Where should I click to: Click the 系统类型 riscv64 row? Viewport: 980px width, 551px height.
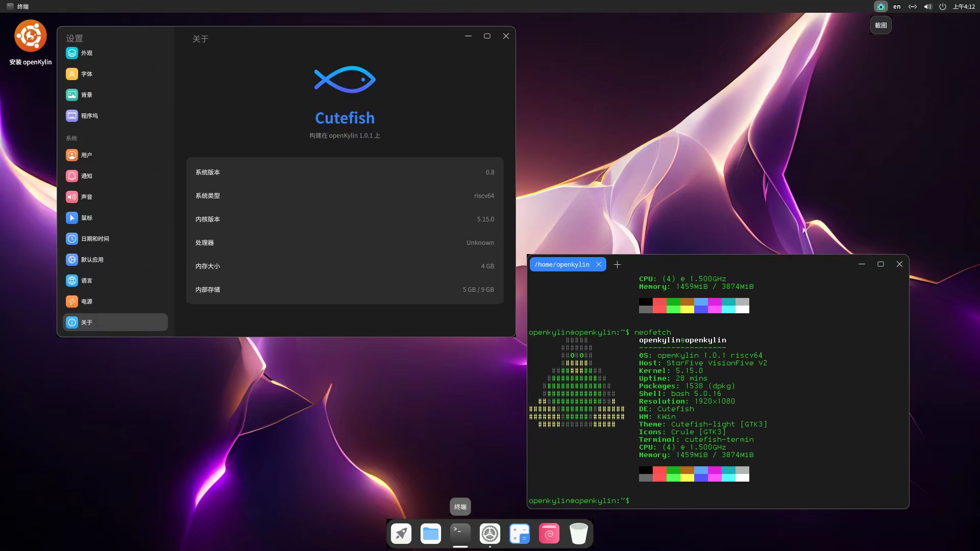tap(345, 196)
